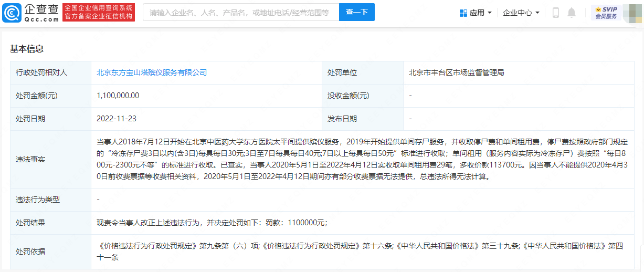Click the 查一下 search button
The image size is (644, 272).
[x=357, y=12]
